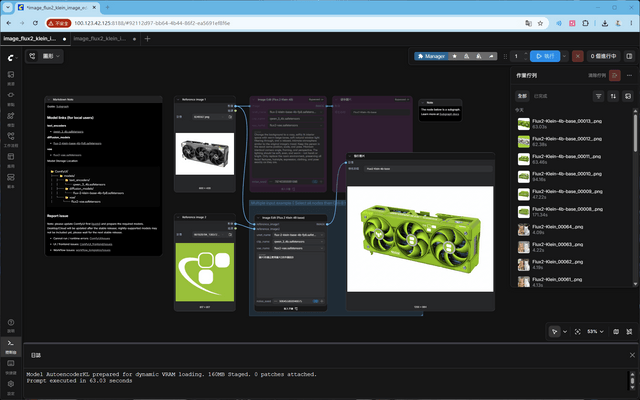Screen dimensions: 640x400
Task: Click the red cancel execution button
Action: point(578,56)
